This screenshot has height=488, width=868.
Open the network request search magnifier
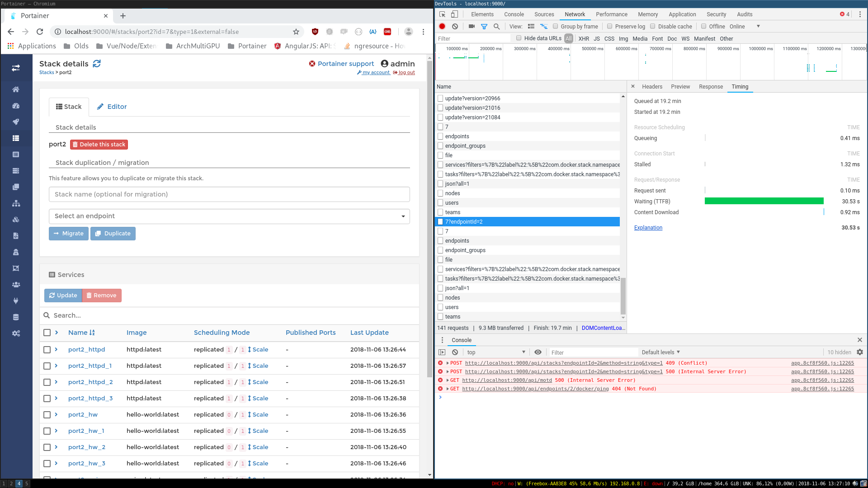pos(496,26)
